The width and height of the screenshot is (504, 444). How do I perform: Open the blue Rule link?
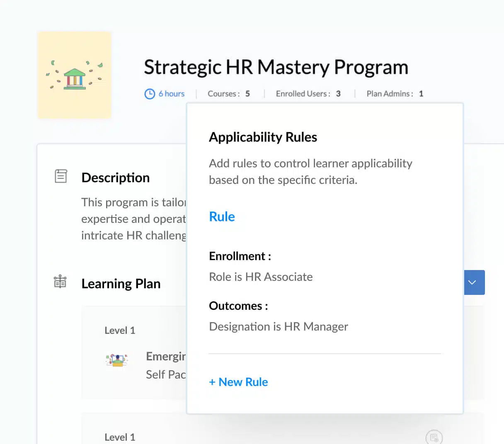pyautogui.click(x=222, y=217)
